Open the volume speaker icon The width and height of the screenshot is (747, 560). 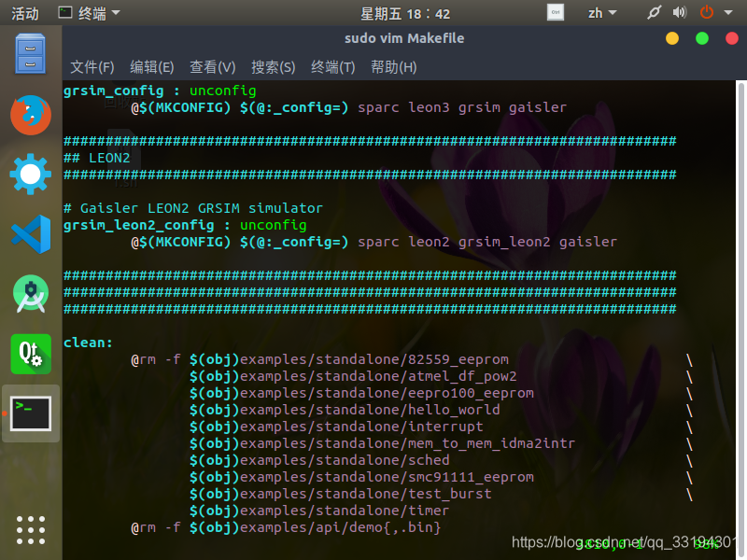tap(680, 12)
